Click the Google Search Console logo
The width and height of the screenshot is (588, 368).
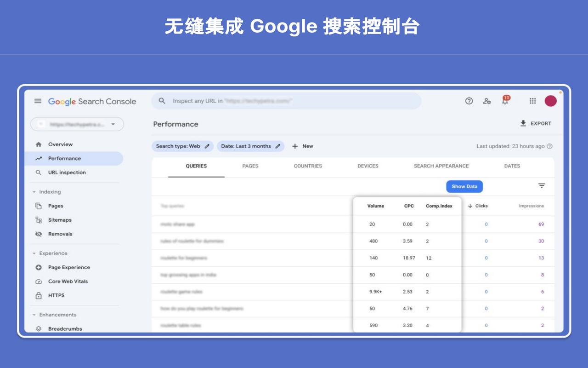pos(92,102)
